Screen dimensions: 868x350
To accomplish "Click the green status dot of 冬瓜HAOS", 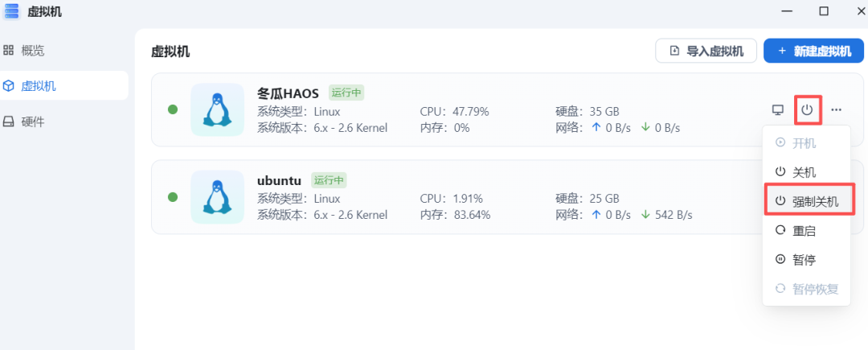I will [x=173, y=110].
